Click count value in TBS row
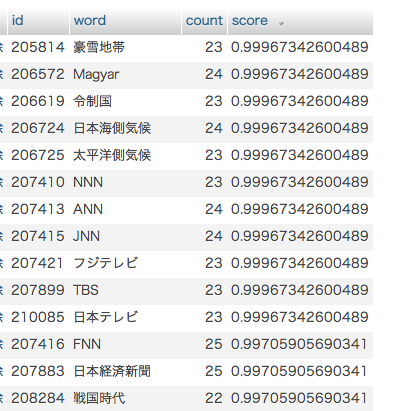This screenshot has height=411, width=393. 214,290
